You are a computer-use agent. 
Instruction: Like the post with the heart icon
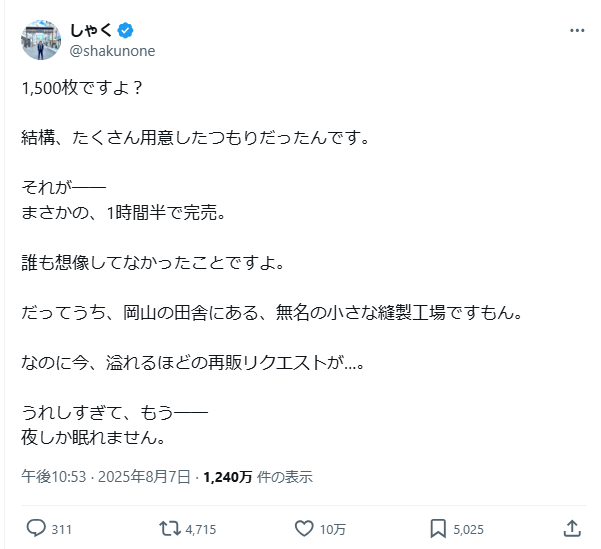coord(306,527)
